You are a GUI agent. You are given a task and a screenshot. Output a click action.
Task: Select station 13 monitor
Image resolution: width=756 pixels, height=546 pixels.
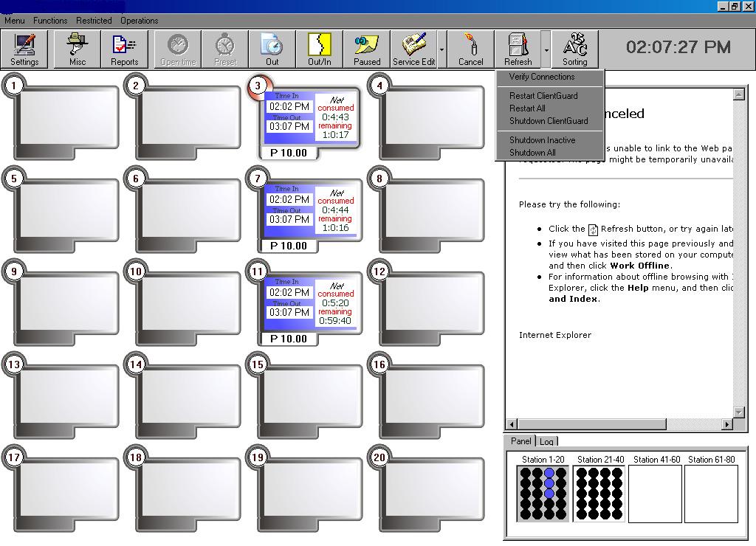pyautogui.click(x=61, y=395)
